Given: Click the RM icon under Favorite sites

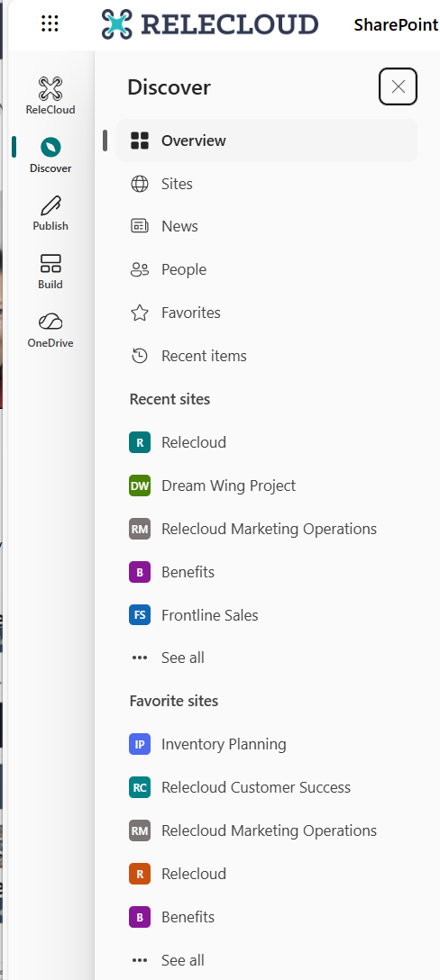Looking at the screenshot, I should [x=140, y=830].
